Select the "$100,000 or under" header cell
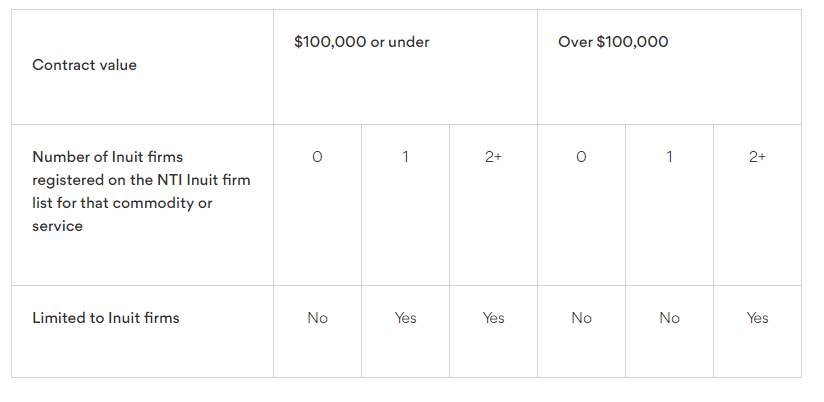The height and width of the screenshot is (402, 824). point(361,42)
